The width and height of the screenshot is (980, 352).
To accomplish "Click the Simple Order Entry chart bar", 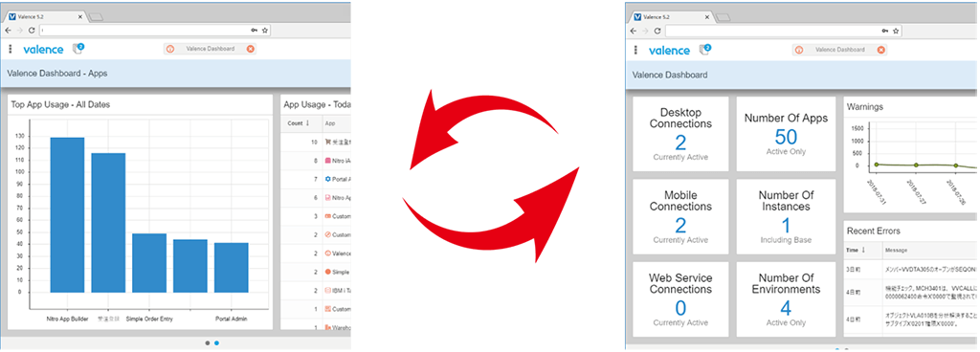I will click(149, 263).
